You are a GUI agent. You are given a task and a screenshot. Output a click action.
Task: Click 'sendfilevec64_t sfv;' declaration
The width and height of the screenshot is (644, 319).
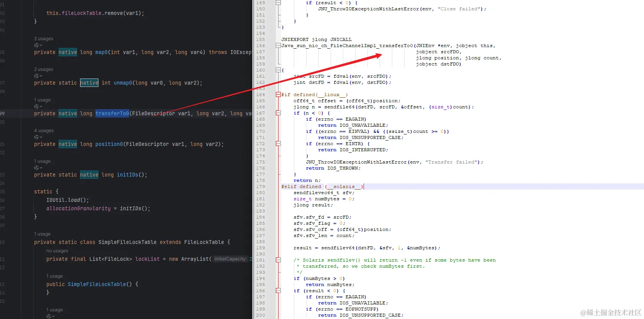324,193
